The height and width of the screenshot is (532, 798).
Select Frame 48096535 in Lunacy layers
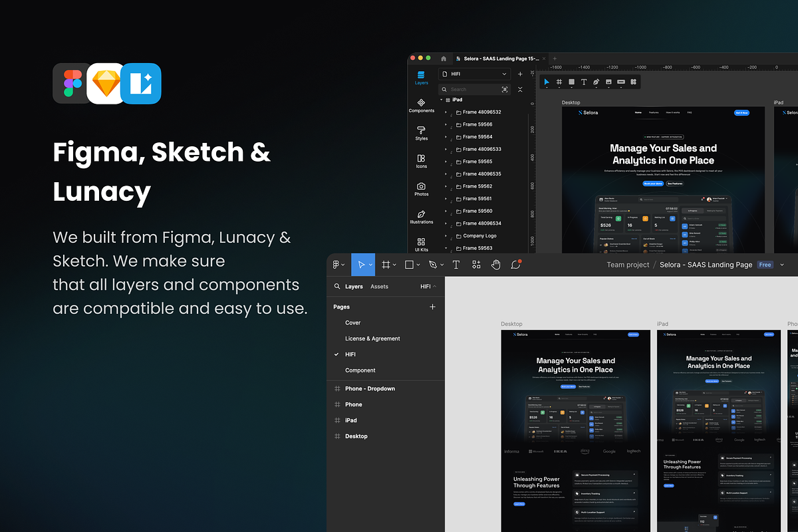[x=482, y=174]
